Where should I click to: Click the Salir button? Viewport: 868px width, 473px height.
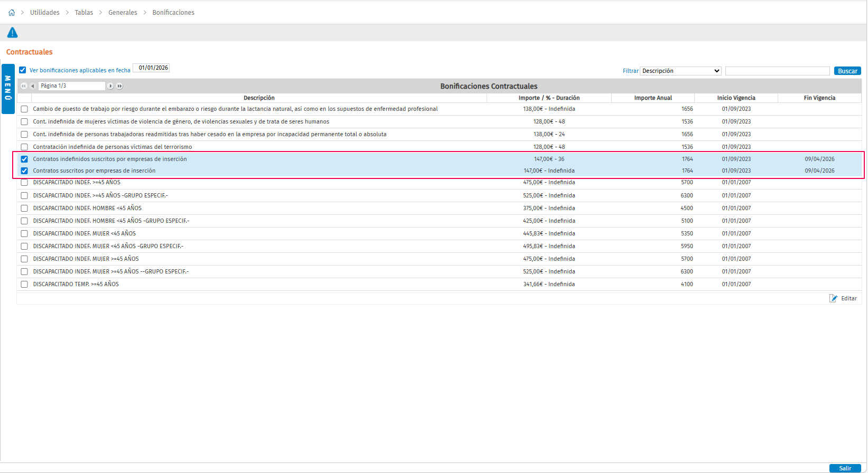click(x=845, y=468)
